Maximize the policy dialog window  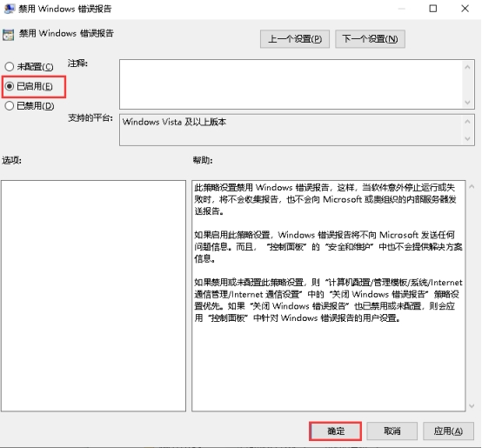pyautogui.click(x=432, y=9)
